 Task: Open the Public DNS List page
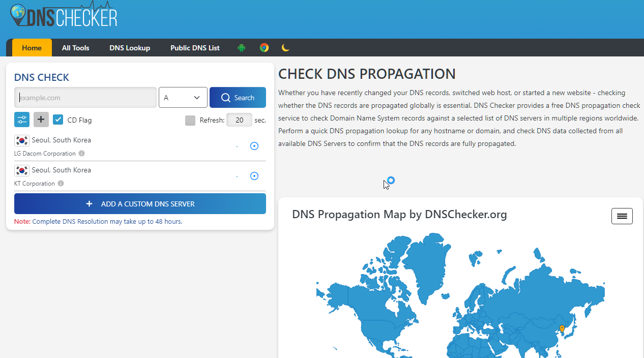(x=195, y=48)
